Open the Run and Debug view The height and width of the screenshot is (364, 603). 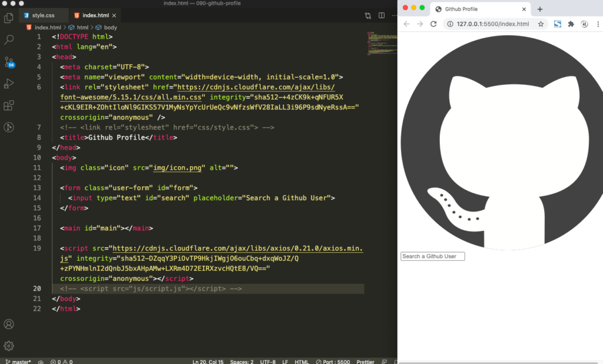pos(8,84)
